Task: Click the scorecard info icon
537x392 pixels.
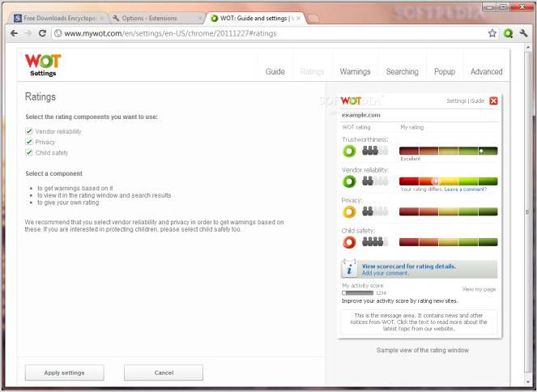Action: coord(349,268)
